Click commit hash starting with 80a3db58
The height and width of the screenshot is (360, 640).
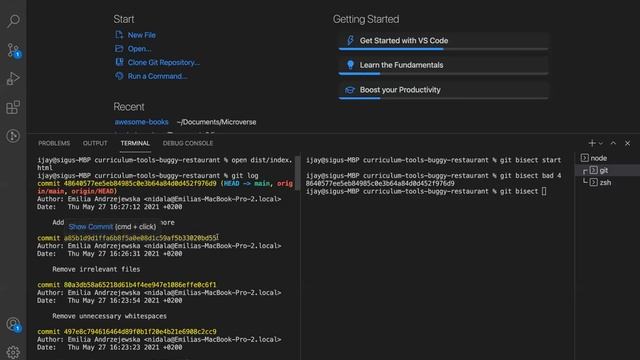(x=140, y=285)
